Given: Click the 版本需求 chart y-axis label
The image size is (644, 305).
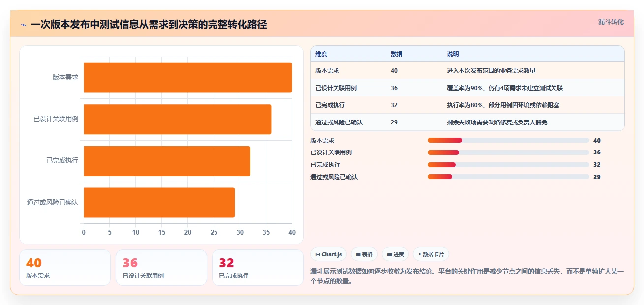Looking at the screenshot, I should 65,77.
